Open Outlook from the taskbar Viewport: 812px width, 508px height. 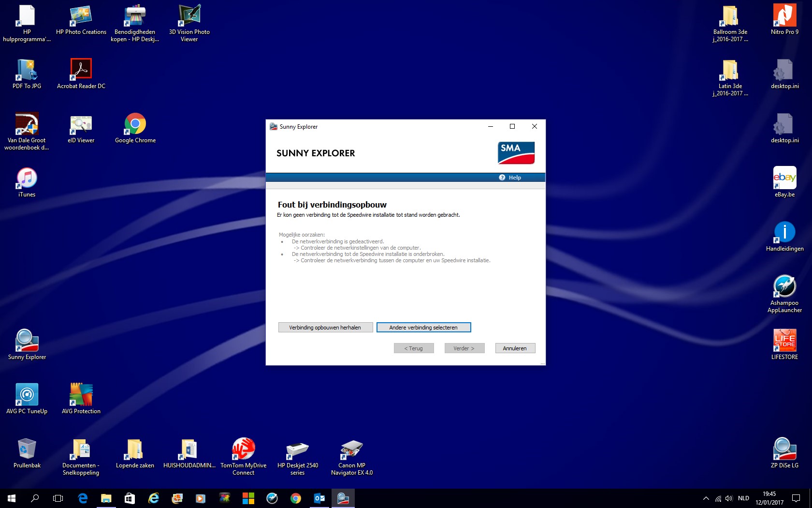pos(319,498)
